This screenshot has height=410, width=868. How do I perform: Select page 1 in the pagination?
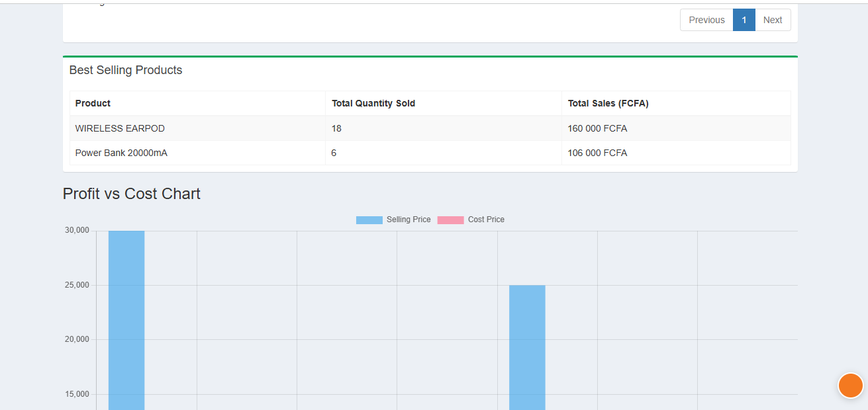click(x=744, y=20)
